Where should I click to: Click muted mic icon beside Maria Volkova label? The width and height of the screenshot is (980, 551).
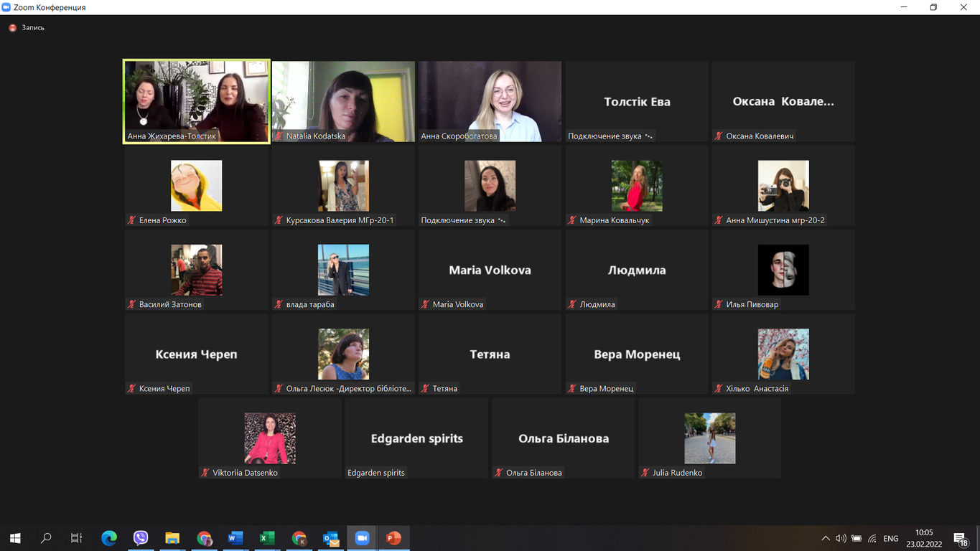click(x=425, y=304)
